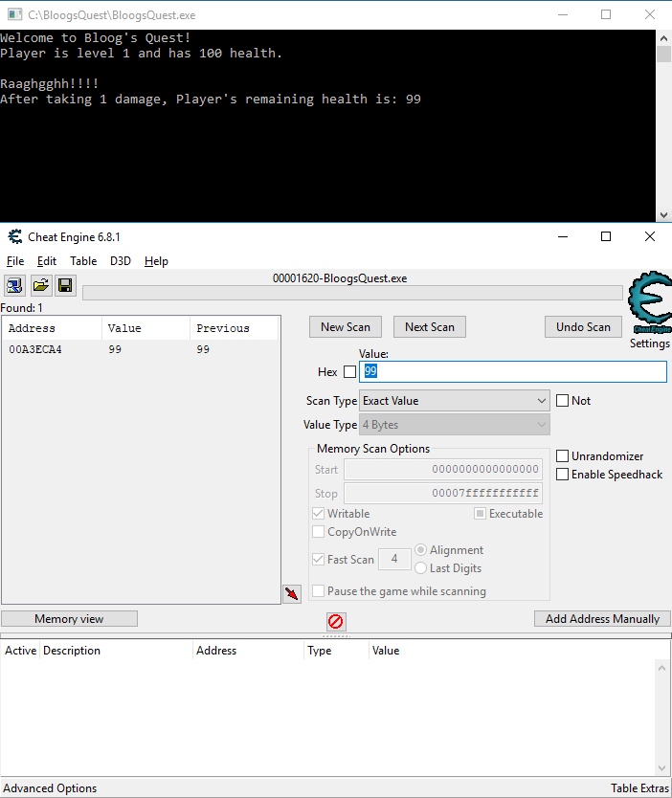Viewport: 672px width, 798px height.
Task: Click the Cheat Engine title bar icon
Action: tap(15, 236)
